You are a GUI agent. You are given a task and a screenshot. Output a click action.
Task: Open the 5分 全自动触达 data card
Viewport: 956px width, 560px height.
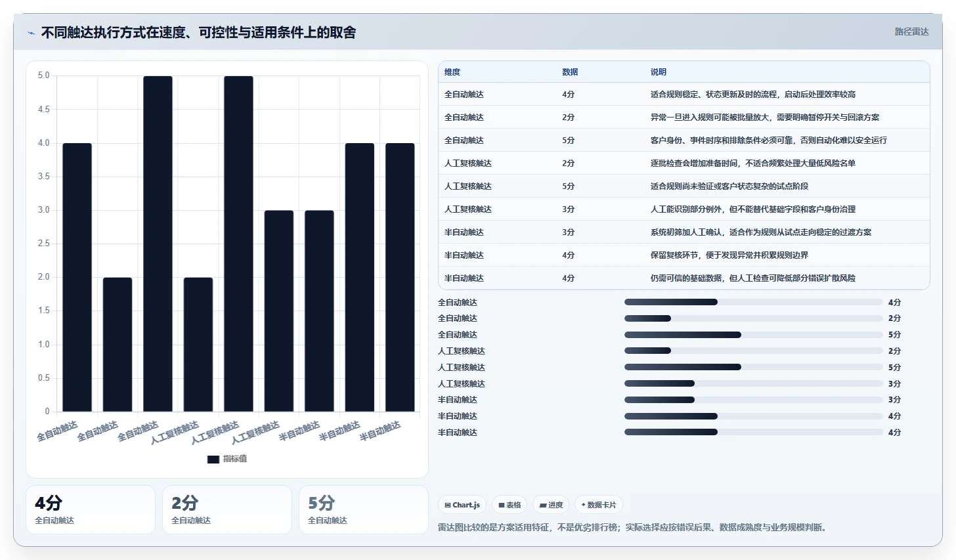tap(364, 509)
